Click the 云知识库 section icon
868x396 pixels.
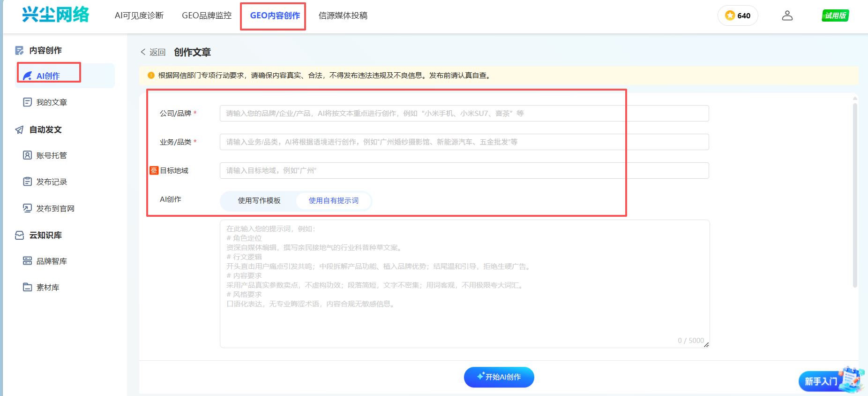[19, 235]
